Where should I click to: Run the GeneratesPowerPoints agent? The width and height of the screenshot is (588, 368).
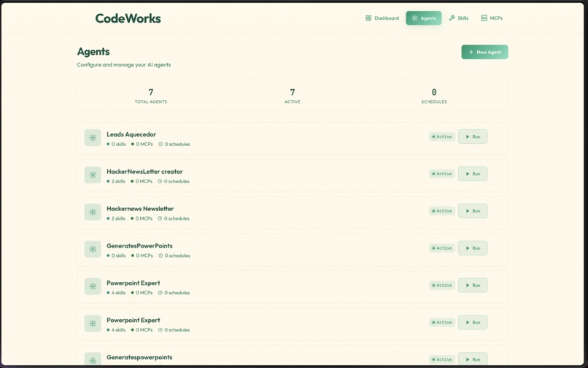pyautogui.click(x=473, y=248)
